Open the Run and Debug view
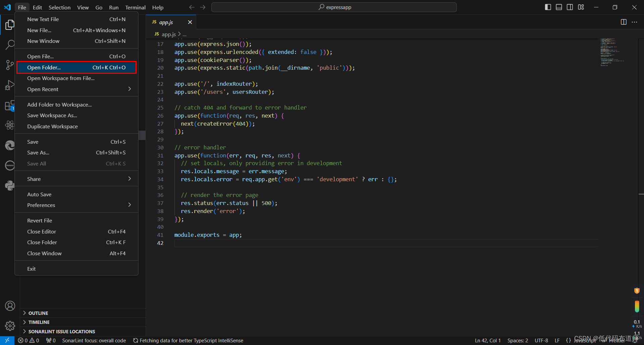Screen dimensions: 644x345 pyautogui.click(x=10, y=85)
